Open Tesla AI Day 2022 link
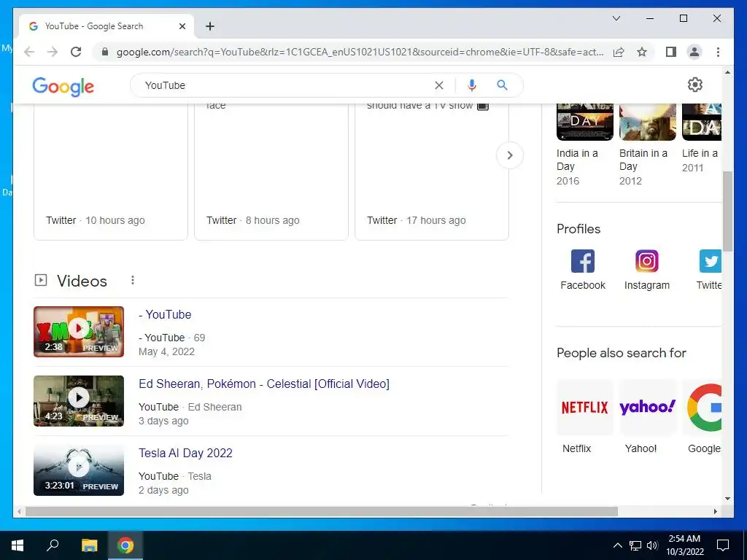The width and height of the screenshot is (747, 560). (185, 453)
